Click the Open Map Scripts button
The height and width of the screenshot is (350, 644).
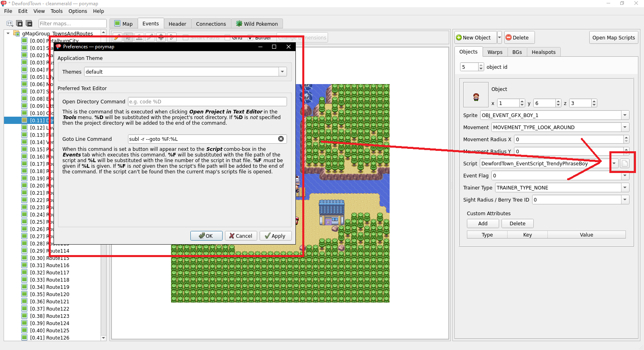613,37
